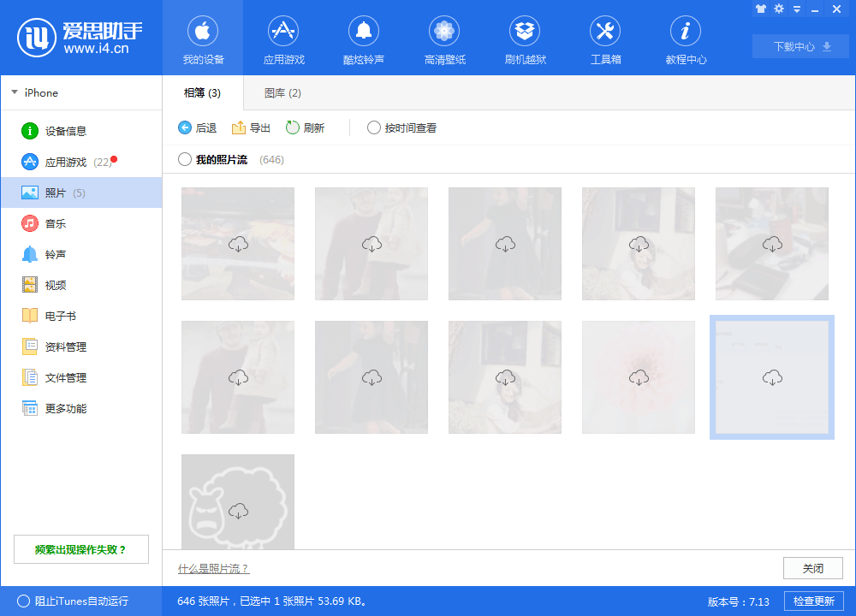Open the title bar dropdown menu arrow

[x=797, y=9]
